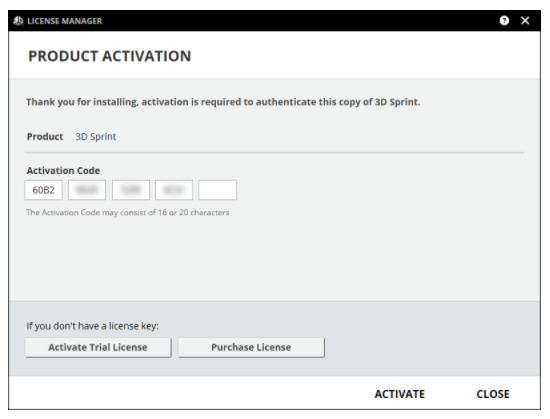
Task: Click the PRODUCT ACTIVATION heading
Action: [110, 56]
